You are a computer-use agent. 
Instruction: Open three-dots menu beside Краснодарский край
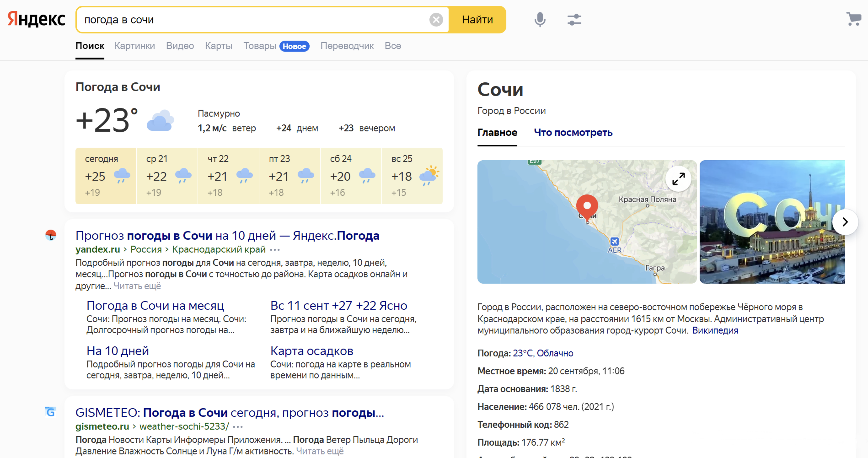coord(275,250)
